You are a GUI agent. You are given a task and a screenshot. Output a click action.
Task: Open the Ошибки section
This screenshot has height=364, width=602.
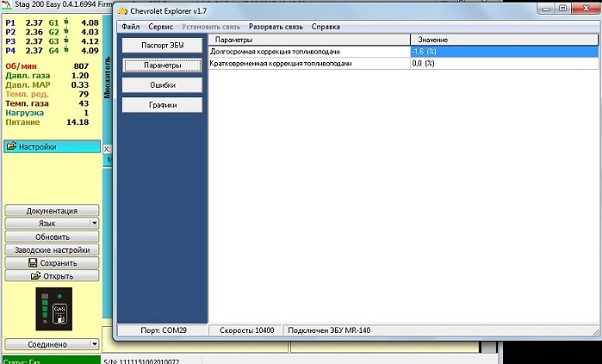163,85
